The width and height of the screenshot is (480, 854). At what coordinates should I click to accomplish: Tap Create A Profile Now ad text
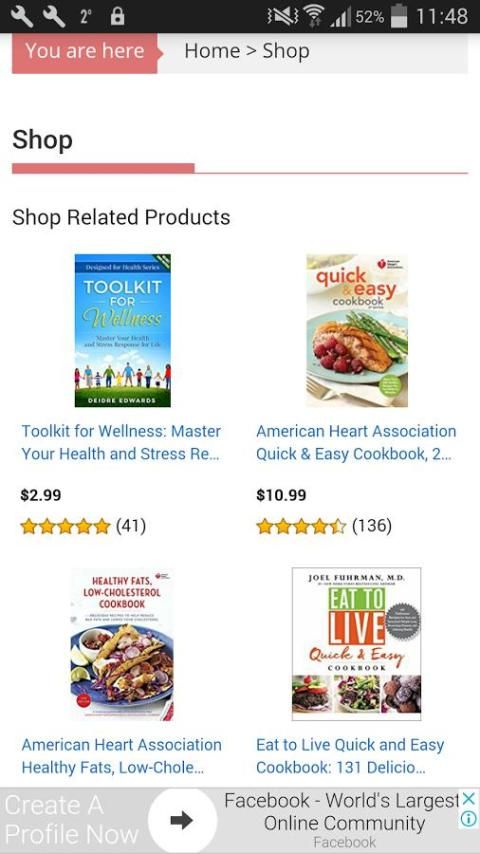coord(72,820)
